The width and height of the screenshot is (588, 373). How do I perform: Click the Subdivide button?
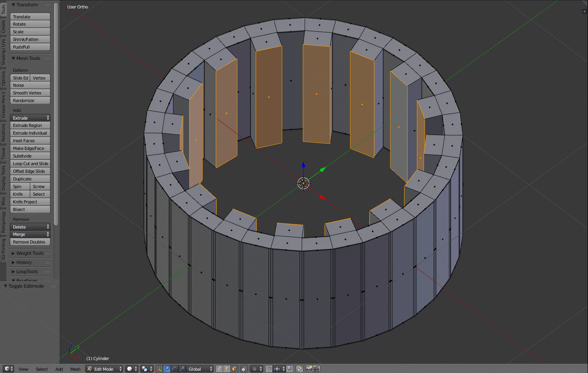pyautogui.click(x=30, y=156)
